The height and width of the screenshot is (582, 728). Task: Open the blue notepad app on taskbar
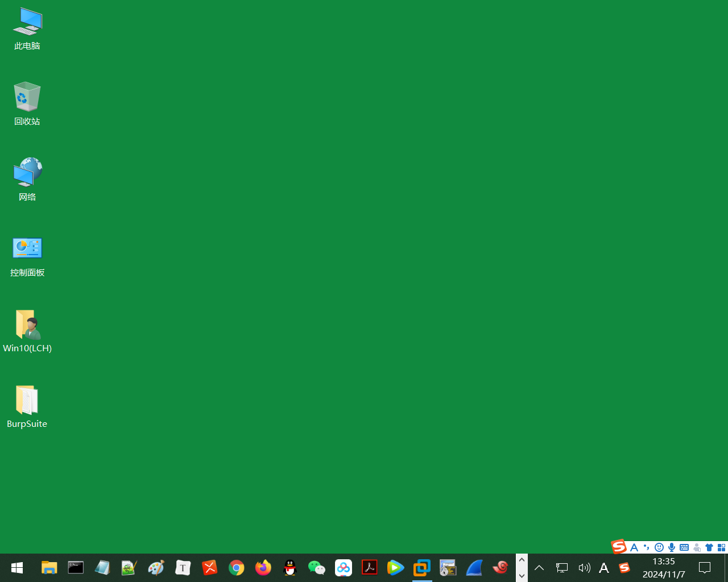tap(102, 568)
